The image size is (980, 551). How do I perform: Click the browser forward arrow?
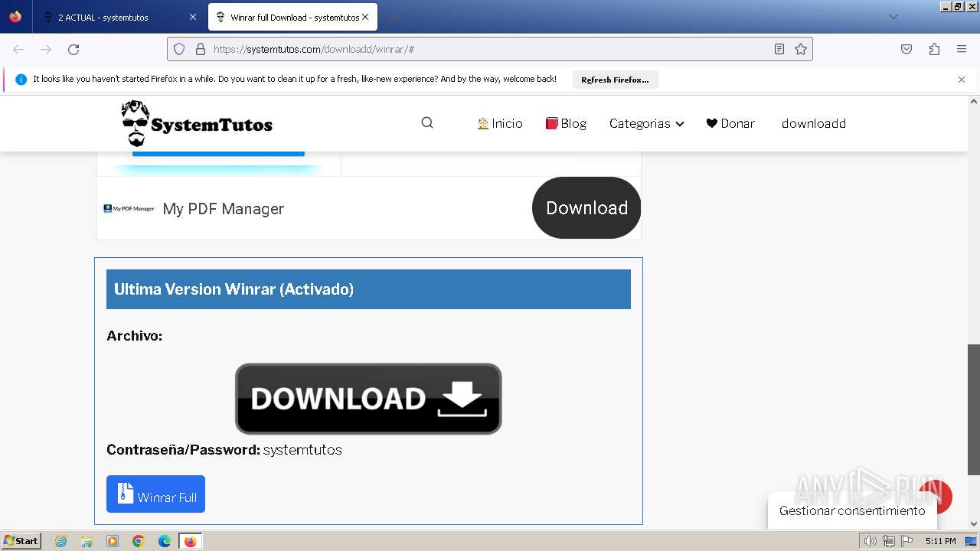coord(46,49)
